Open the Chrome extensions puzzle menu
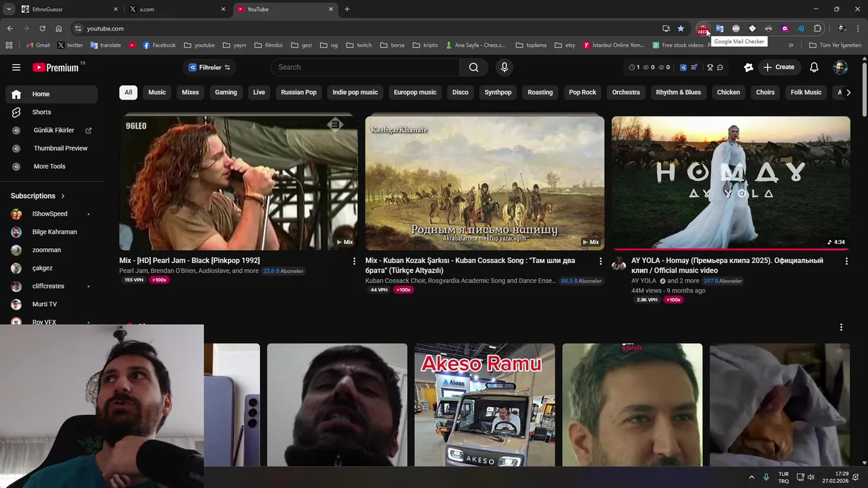The width and height of the screenshot is (868, 488). coord(818,28)
